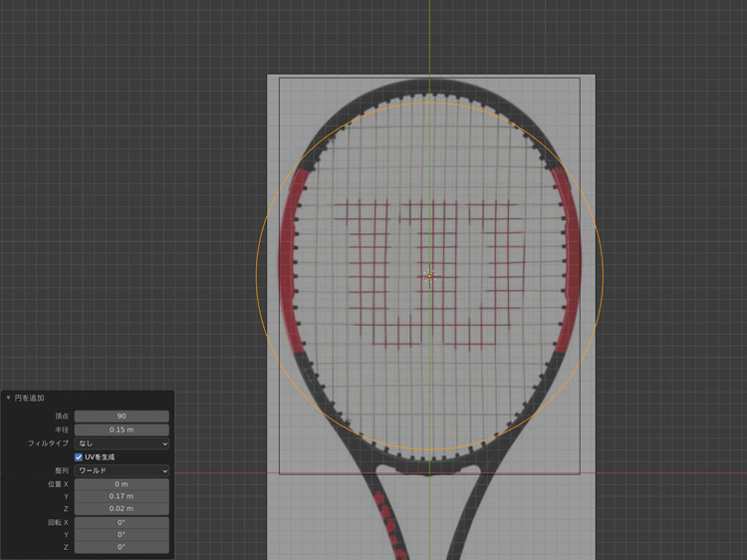Click the red stripe on the racket's right frame
This screenshot has width=747, height=560.
[x=567, y=259]
